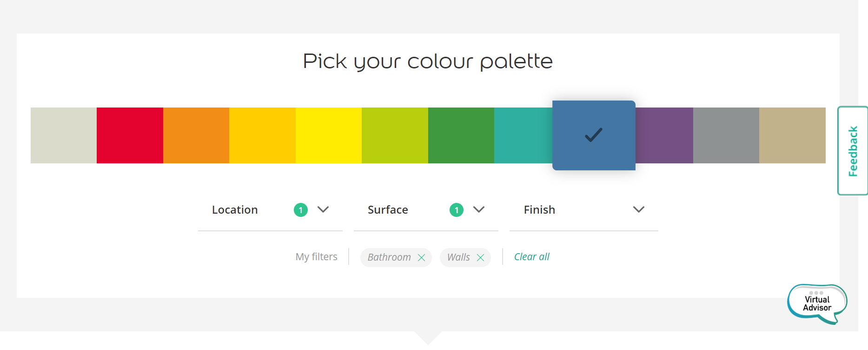This screenshot has width=868, height=350.
Task: Pick the teal colour swatch
Action: coord(523,135)
